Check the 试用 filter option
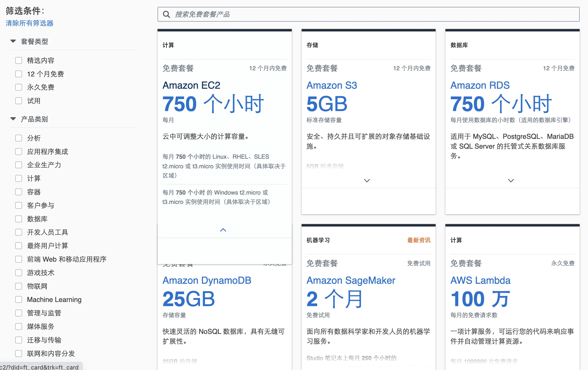588x370 pixels. tap(19, 101)
